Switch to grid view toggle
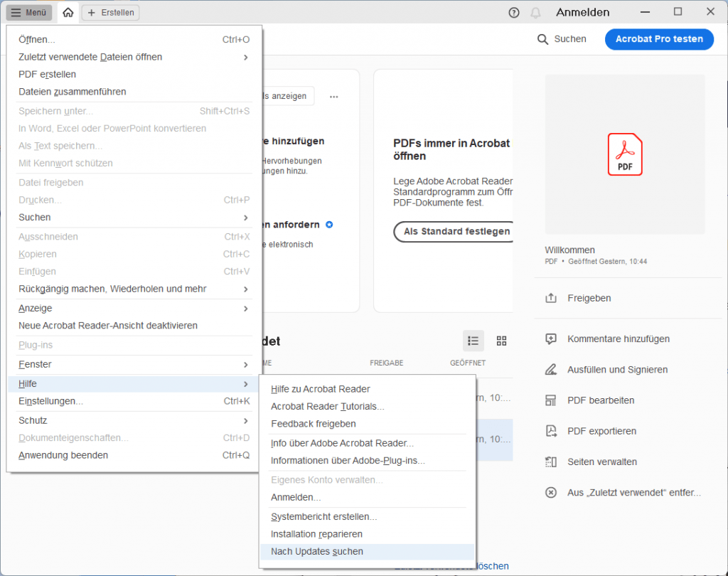The height and width of the screenshot is (576, 728). (501, 341)
